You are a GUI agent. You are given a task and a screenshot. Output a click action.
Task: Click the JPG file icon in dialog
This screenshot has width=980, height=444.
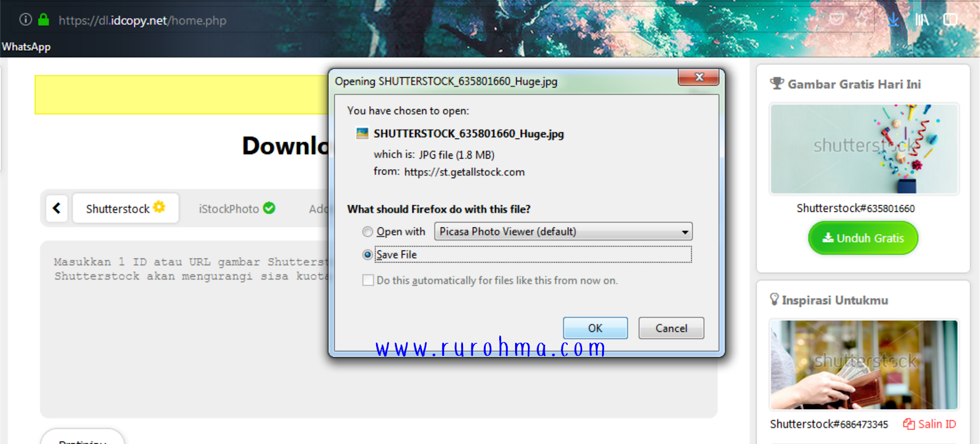pyautogui.click(x=363, y=134)
